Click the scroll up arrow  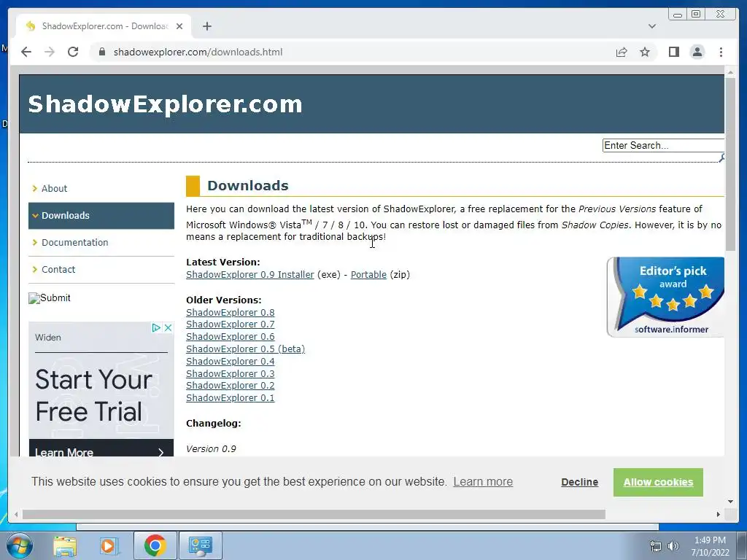(730, 72)
